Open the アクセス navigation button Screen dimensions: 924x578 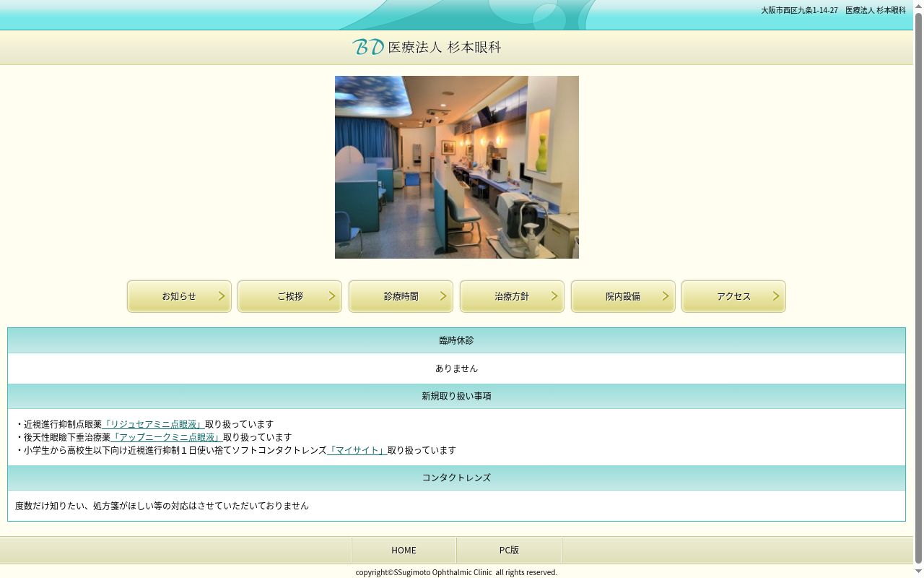point(733,296)
